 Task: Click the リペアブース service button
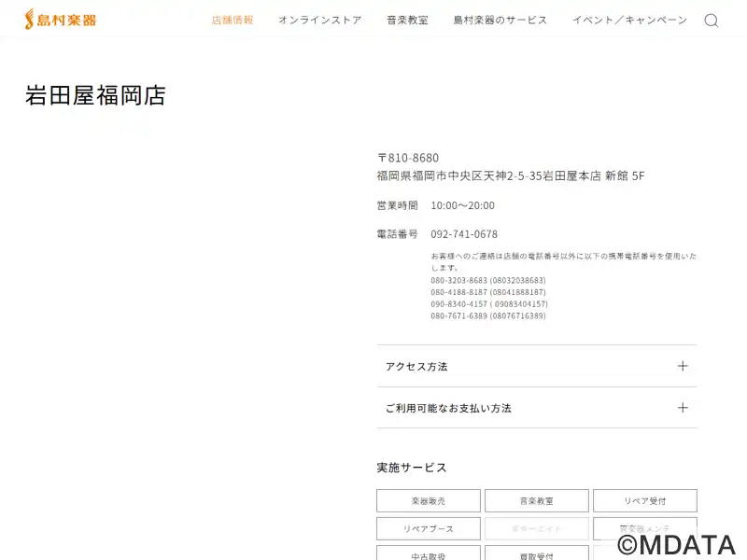coord(429,528)
